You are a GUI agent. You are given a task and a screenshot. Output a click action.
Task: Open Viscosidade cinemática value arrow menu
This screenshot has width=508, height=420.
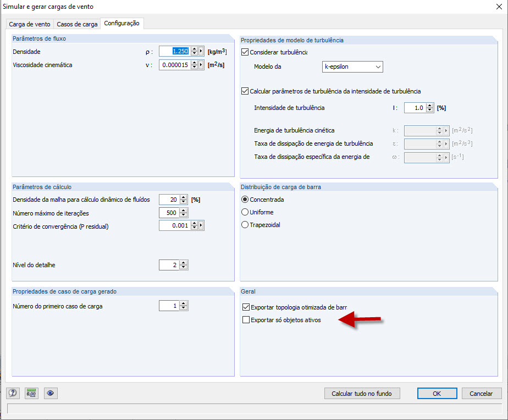click(201, 65)
